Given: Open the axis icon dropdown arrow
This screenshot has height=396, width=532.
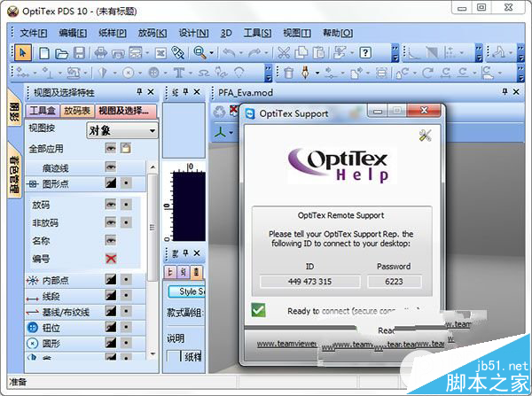Looking at the screenshot, I should (231, 133).
